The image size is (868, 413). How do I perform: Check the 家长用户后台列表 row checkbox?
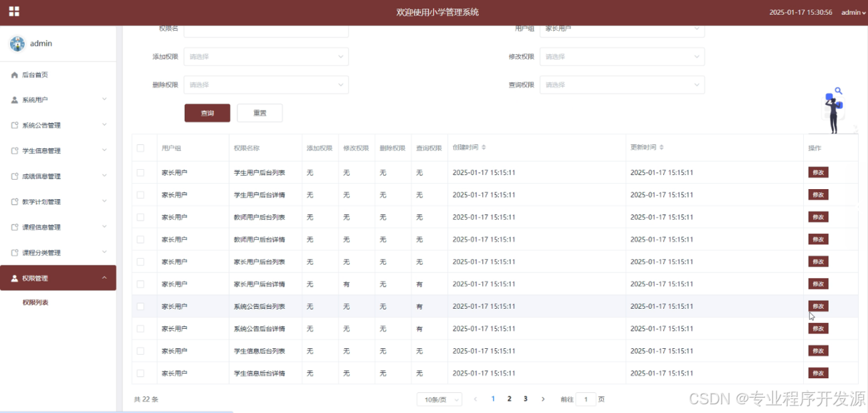140,261
